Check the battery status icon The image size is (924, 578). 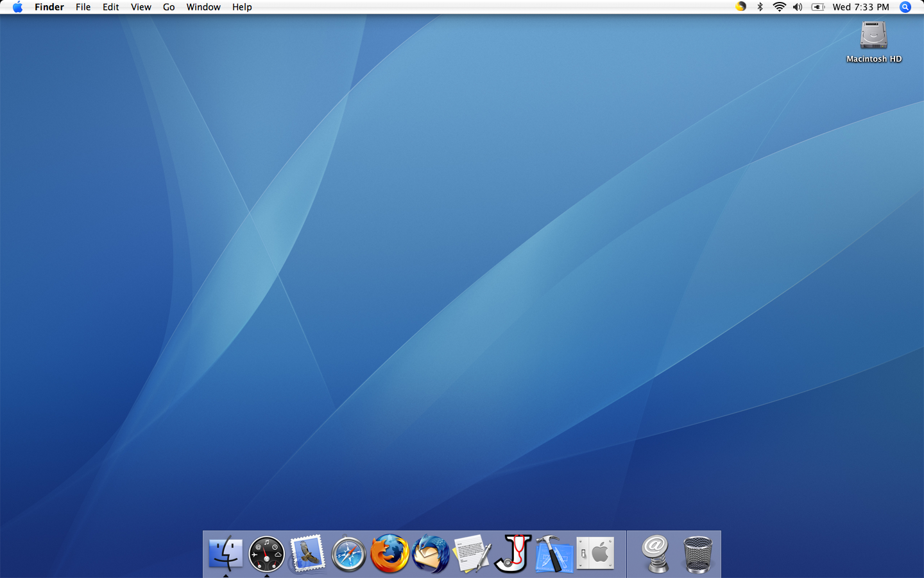pos(817,7)
